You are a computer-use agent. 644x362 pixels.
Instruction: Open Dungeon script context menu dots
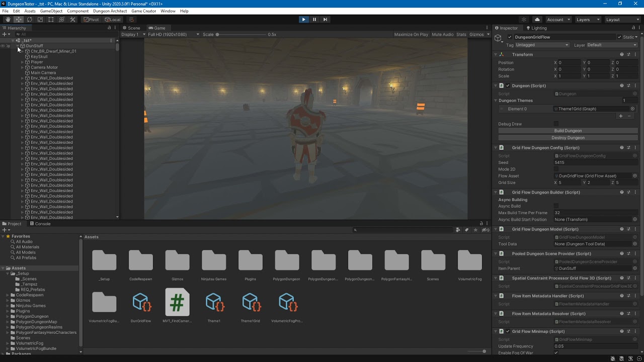click(x=635, y=85)
